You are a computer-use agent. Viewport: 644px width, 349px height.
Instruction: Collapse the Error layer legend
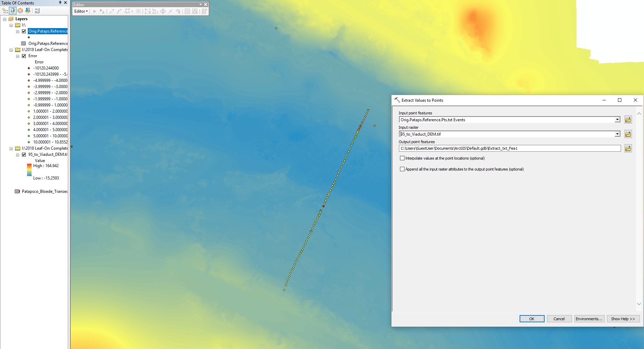[x=17, y=56]
